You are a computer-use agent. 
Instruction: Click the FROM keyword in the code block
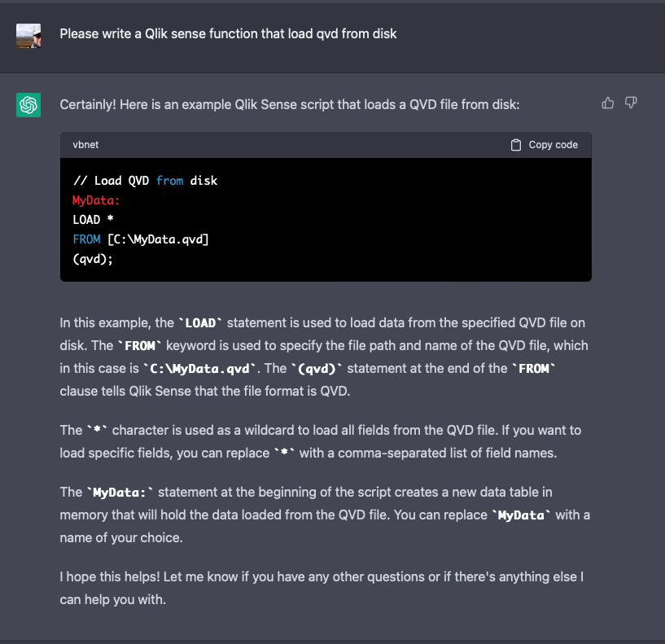[86, 239]
